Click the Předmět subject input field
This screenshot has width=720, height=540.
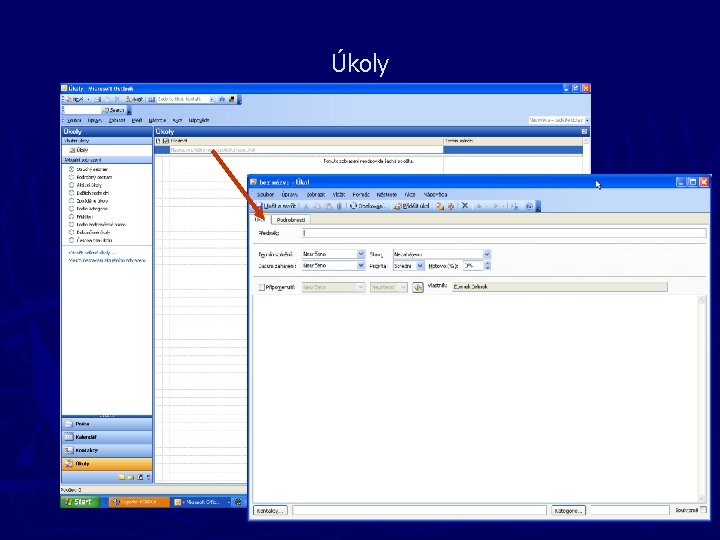pos(504,233)
